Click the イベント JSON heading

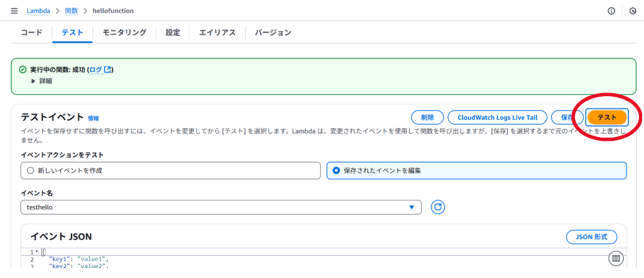coord(61,236)
